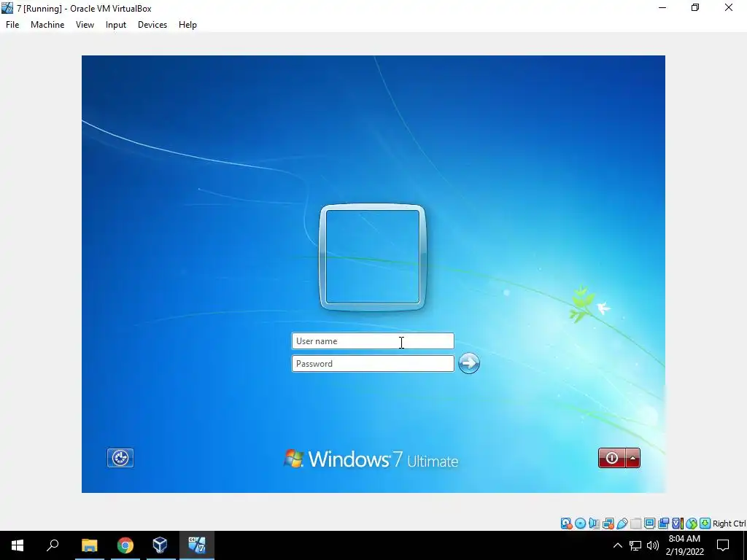Click the keyboard capture green arrow icon
This screenshot has height=560, width=747.
705,524
